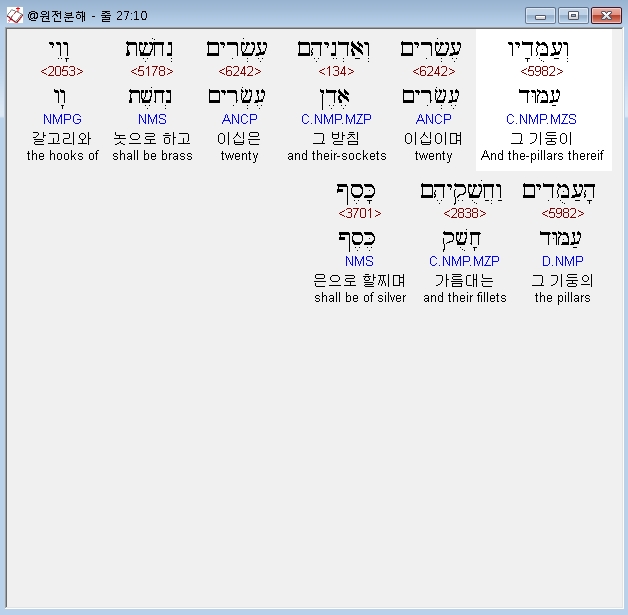The height and width of the screenshot is (615, 628).
Task: Click NMS above 은으로 할찌며
Action: click(x=359, y=261)
